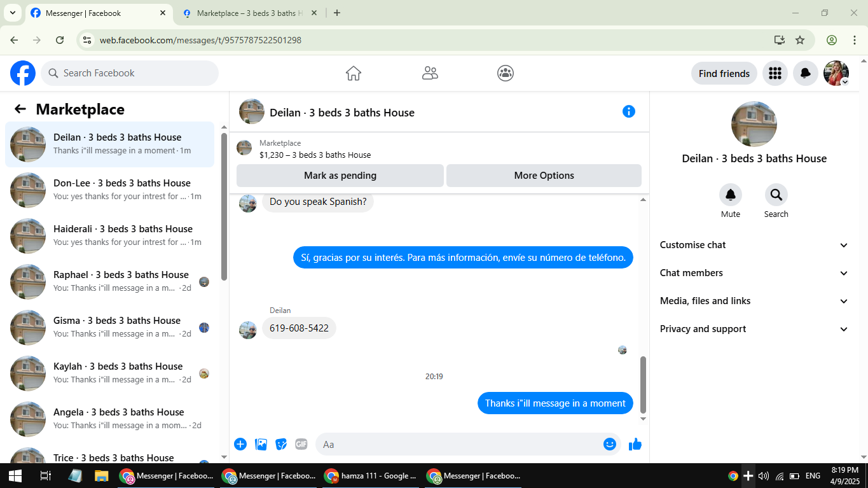Open a new browser tab
868x488 pixels.
click(337, 13)
